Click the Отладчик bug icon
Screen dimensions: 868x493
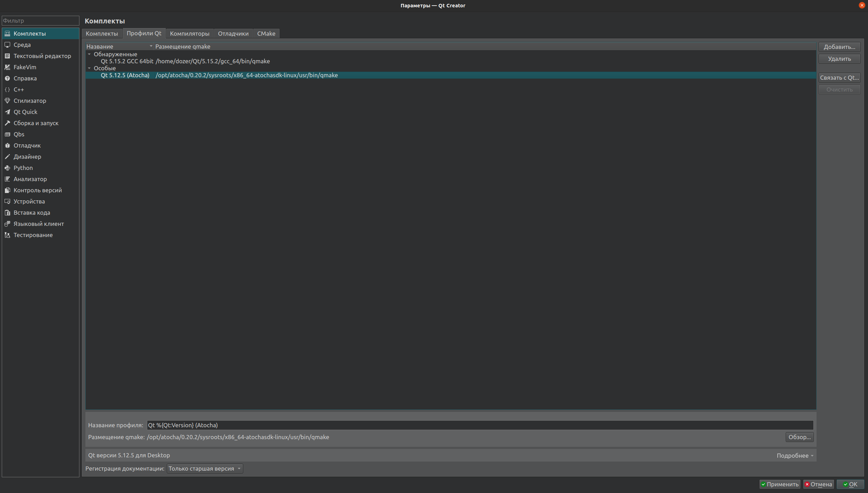[7, 145]
